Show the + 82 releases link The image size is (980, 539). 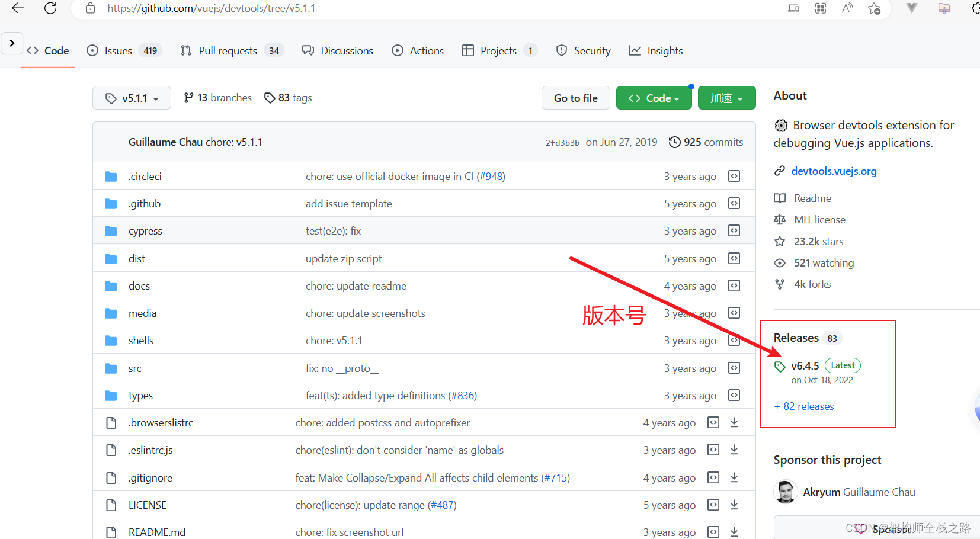[804, 406]
